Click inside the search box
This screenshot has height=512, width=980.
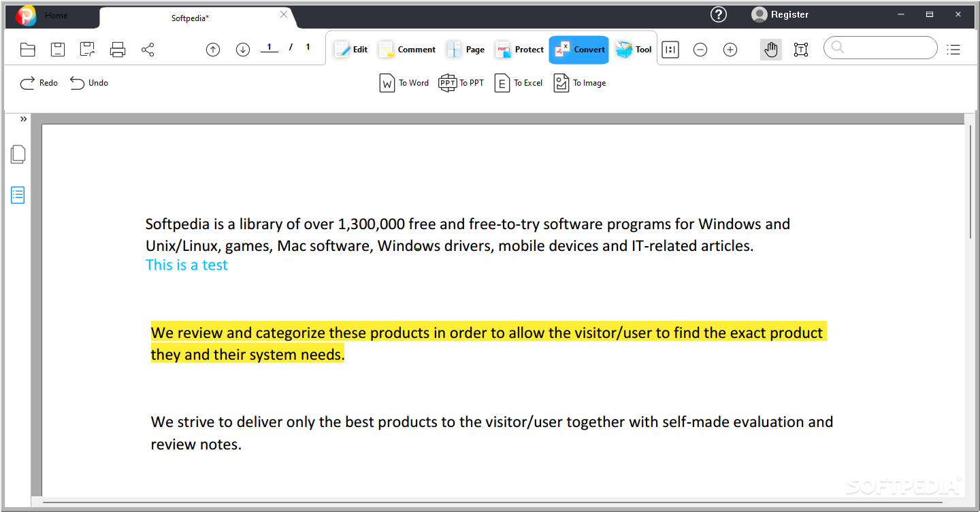coord(881,48)
